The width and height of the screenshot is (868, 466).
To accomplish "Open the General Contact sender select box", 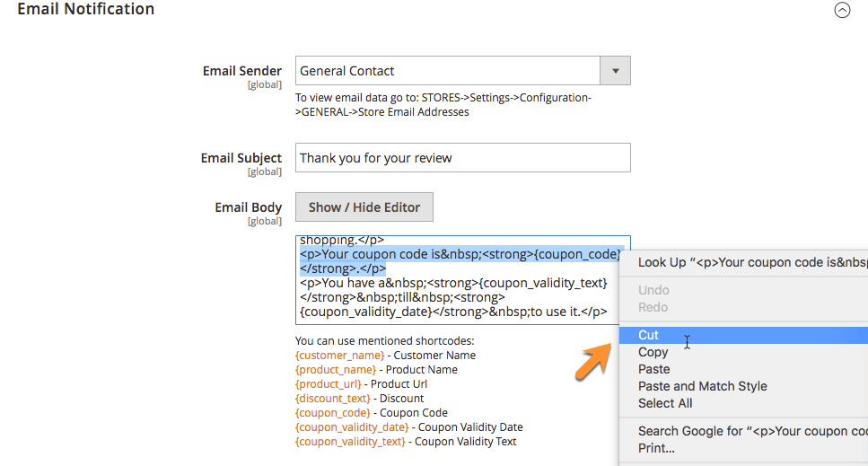I will [447, 71].
